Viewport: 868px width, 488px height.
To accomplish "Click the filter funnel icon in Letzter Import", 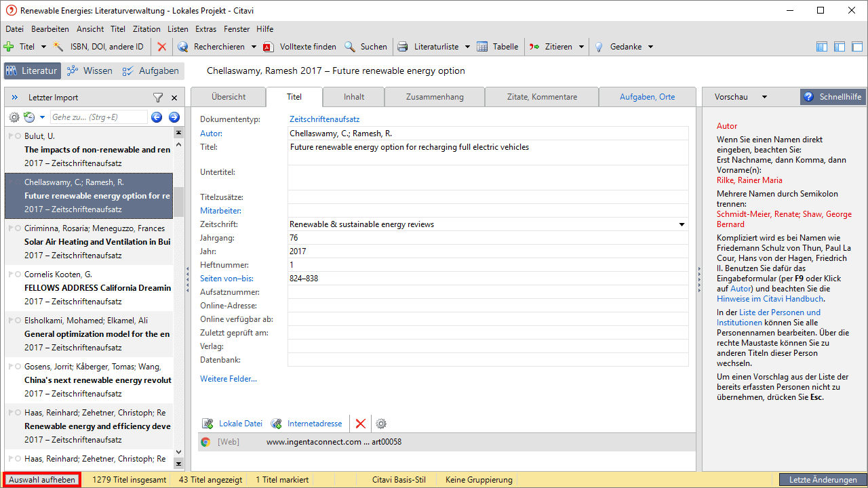I will click(158, 98).
